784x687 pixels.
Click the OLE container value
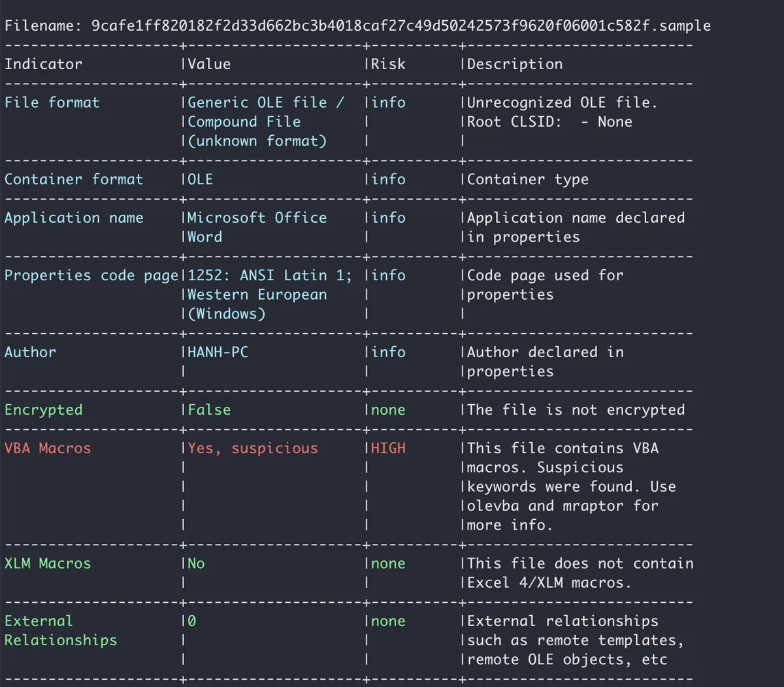pos(201,180)
